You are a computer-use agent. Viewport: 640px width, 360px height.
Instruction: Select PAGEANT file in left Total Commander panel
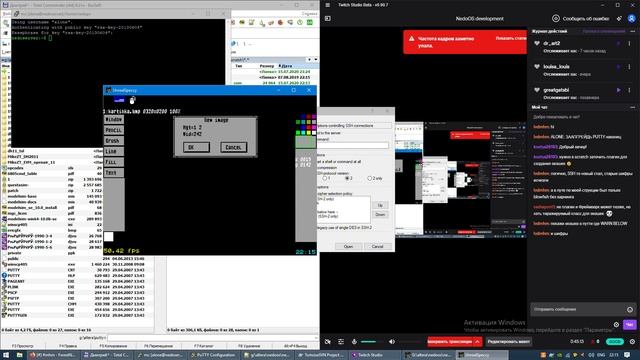point(78,281)
